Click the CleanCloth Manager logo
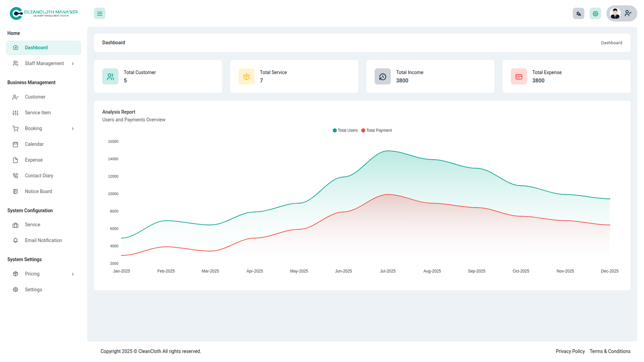Image resolution: width=644 pixels, height=362 pixels. pyautogui.click(x=43, y=13)
